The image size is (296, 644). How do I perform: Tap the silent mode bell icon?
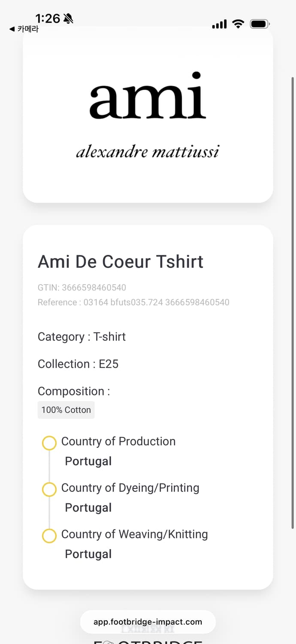68,18
